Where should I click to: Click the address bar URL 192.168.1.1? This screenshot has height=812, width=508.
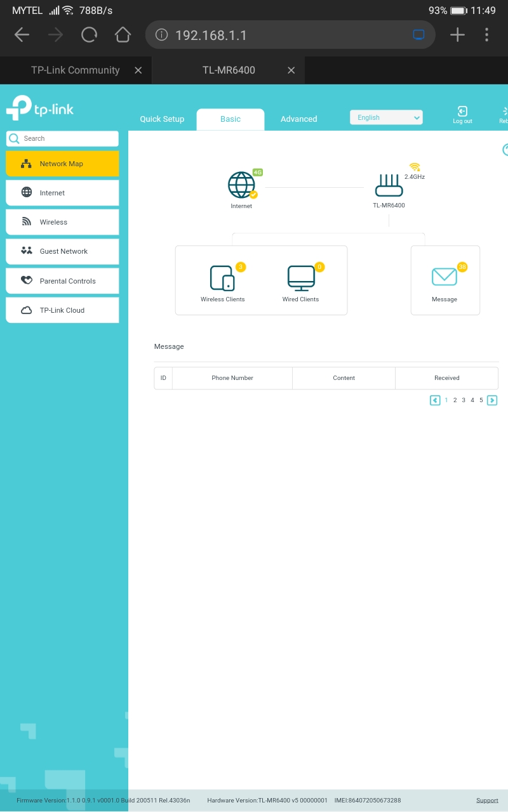click(211, 36)
